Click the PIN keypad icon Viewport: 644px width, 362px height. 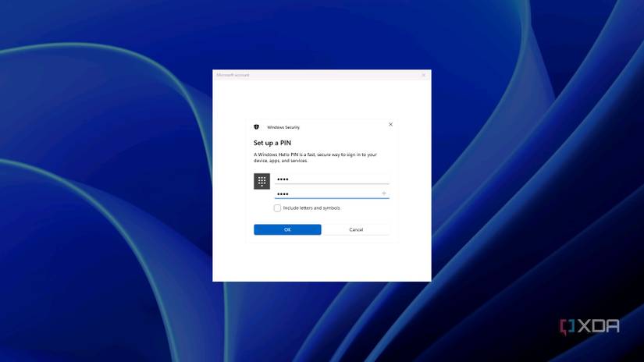coord(262,181)
